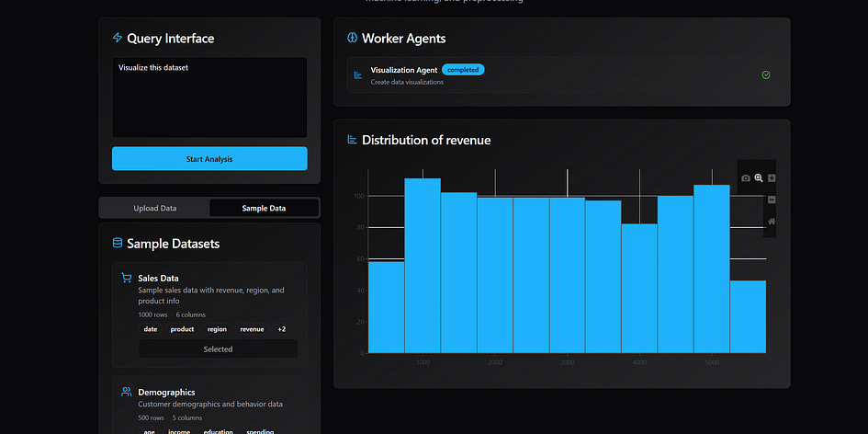Click the 'region' column tag
Viewport: 868px width, 434px height.
pos(217,329)
